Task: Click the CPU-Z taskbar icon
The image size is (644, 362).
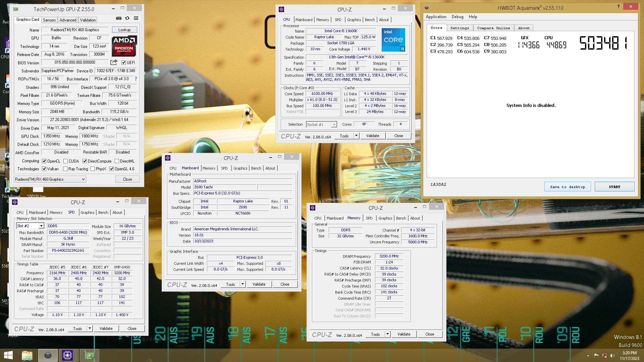Action: tap(67, 355)
